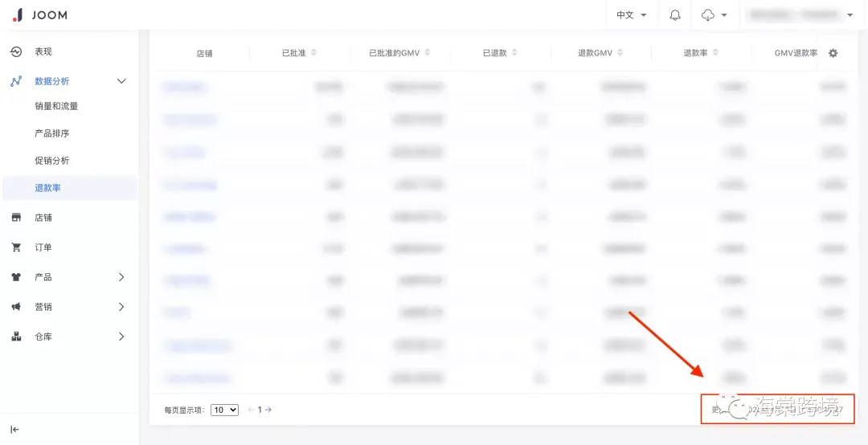Open the first blurred store link
868x445 pixels.
pos(186,87)
